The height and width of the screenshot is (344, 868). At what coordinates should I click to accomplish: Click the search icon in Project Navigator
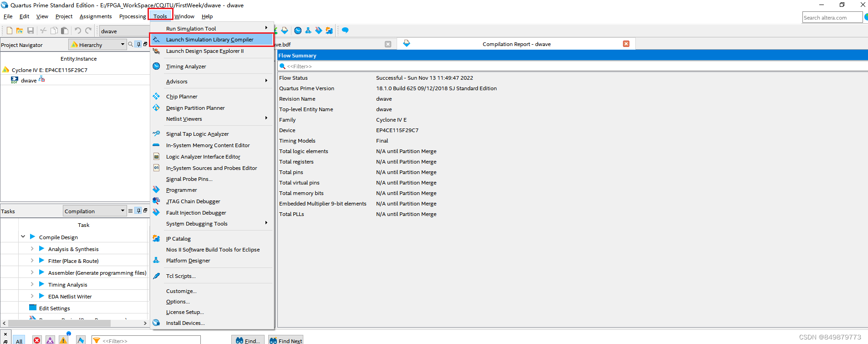(x=131, y=45)
